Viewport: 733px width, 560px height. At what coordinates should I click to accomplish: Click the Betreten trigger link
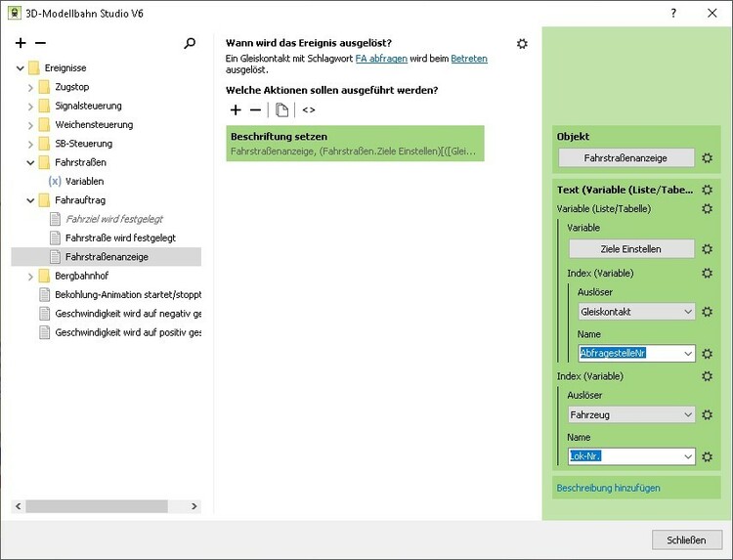[x=469, y=59]
